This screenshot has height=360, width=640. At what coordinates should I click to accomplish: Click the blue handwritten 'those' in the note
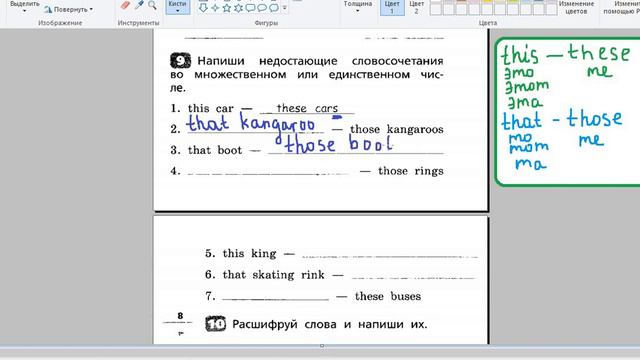(x=594, y=119)
